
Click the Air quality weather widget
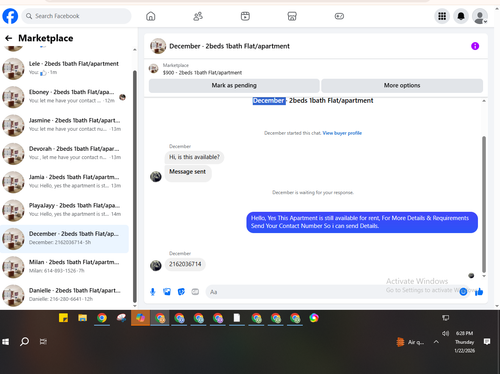410,342
